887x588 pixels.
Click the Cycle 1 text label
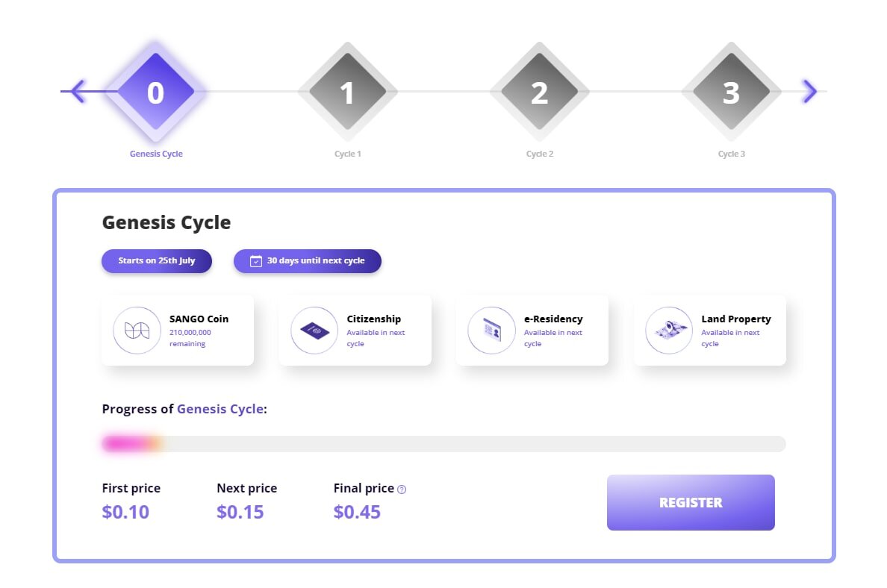coord(347,154)
